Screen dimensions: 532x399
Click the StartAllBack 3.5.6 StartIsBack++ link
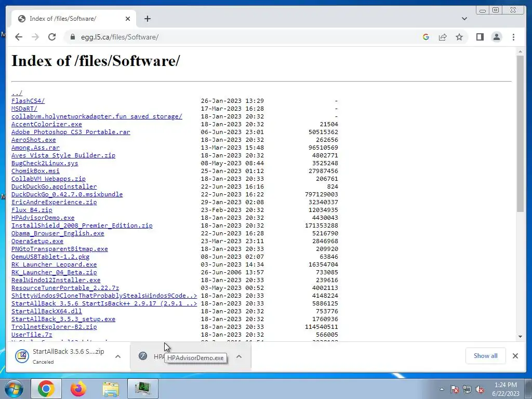pos(104,303)
